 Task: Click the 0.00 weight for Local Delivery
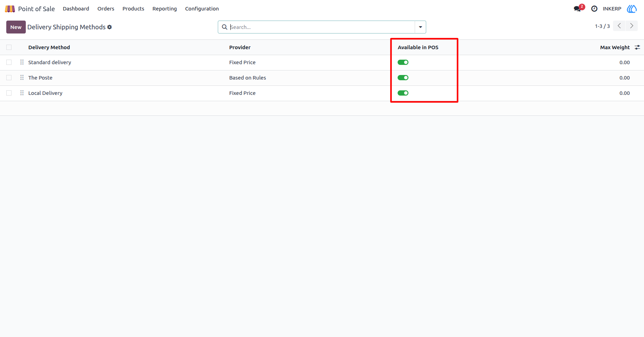(624, 93)
